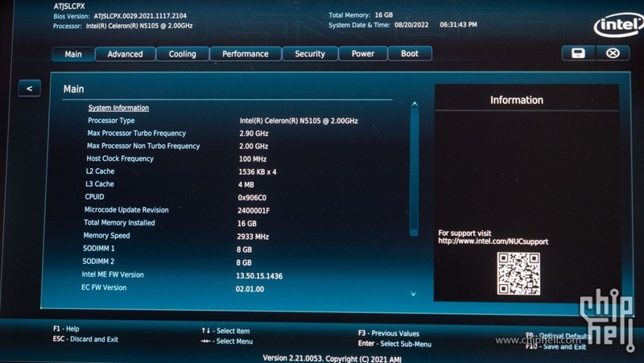Image resolution: width=644 pixels, height=363 pixels.
Task: Click the BIOS version string in header
Action: pos(140,16)
